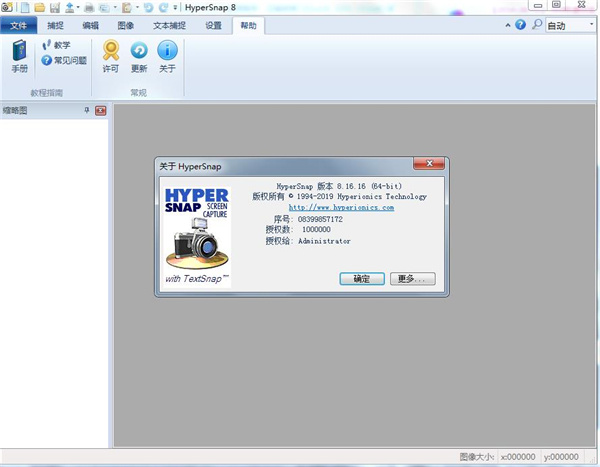Click the 许可 license ribbon icon
This screenshot has width=600, height=467.
tap(111, 56)
